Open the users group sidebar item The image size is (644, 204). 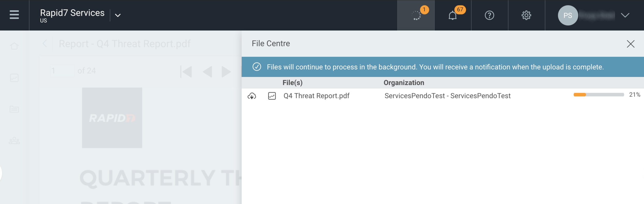click(x=14, y=141)
